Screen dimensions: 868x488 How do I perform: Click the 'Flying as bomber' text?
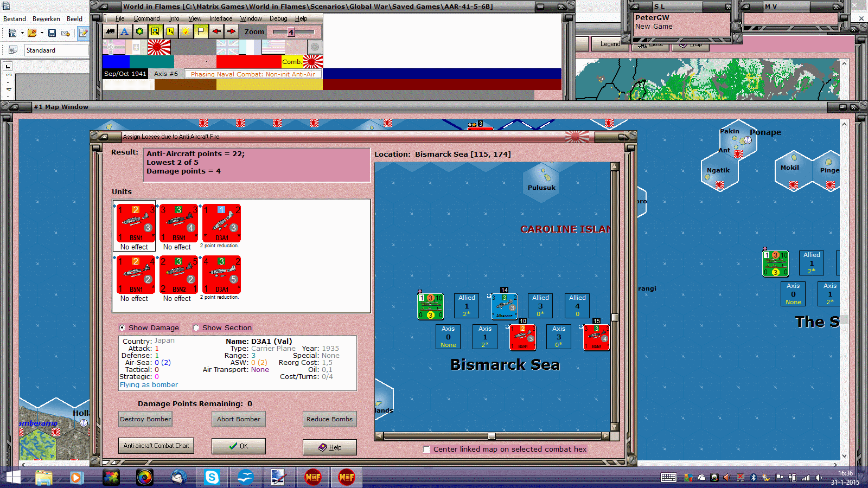tap(149, 384)
